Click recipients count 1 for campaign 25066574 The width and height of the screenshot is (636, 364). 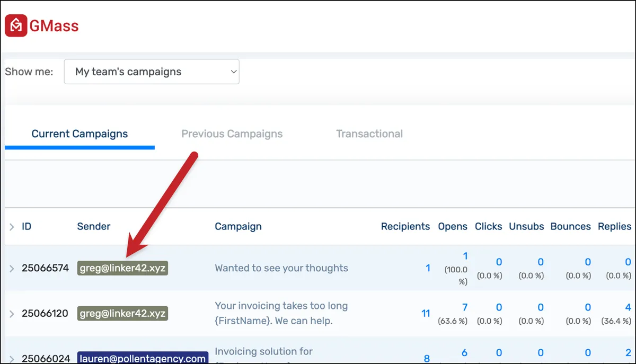point(428,268)
